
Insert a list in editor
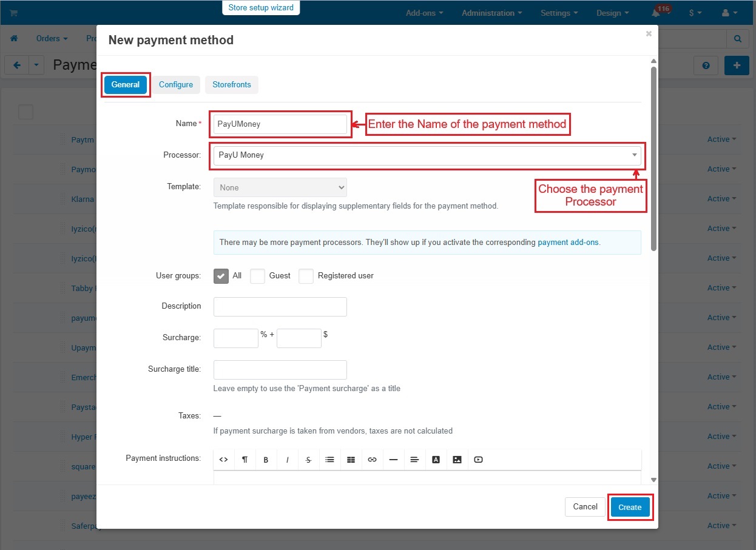coord(329,460)
